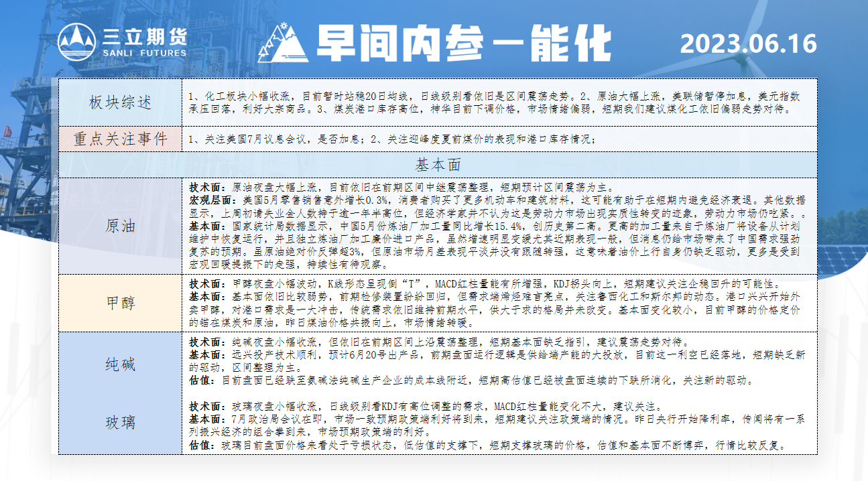Select the 原油 row label
868x481 pixels.
(120, 226)
